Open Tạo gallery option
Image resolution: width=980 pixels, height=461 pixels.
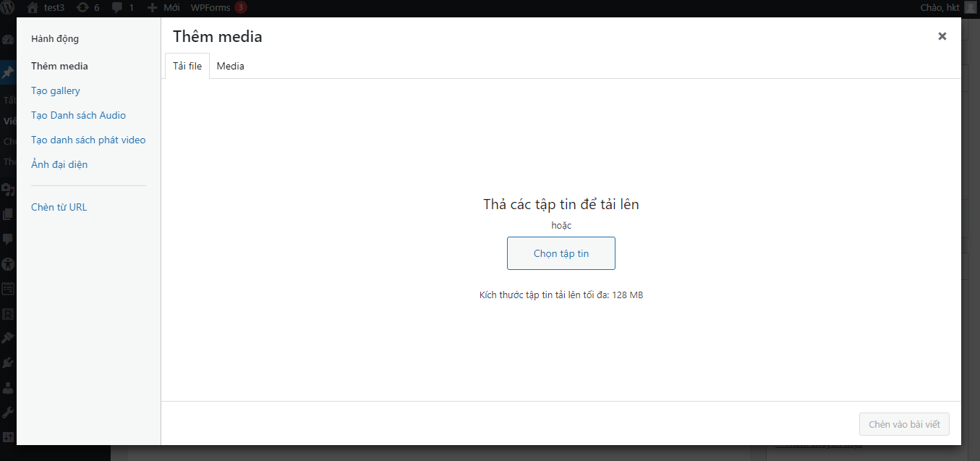(x=56, y=90)
